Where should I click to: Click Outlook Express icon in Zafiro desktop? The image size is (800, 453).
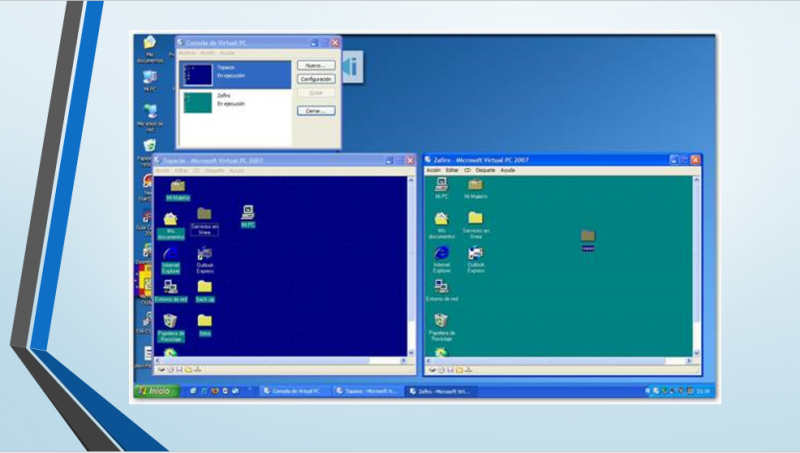point(476,260)
